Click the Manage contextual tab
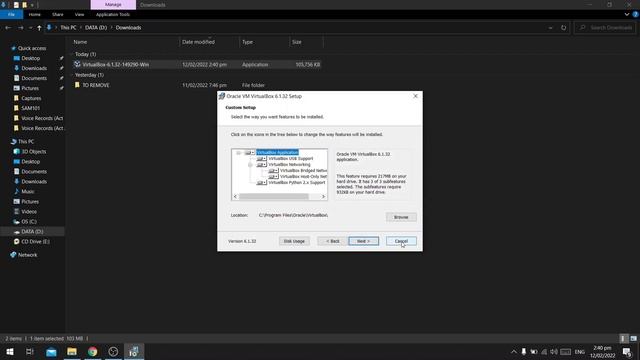640x360 pixels. [113, 5]
